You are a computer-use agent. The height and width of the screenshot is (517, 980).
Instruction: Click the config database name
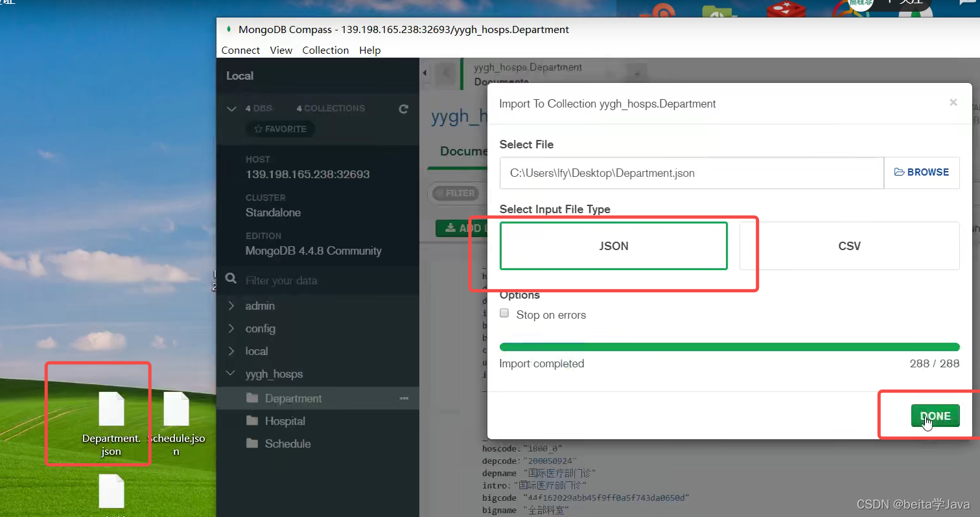click(x=261, y=328)
